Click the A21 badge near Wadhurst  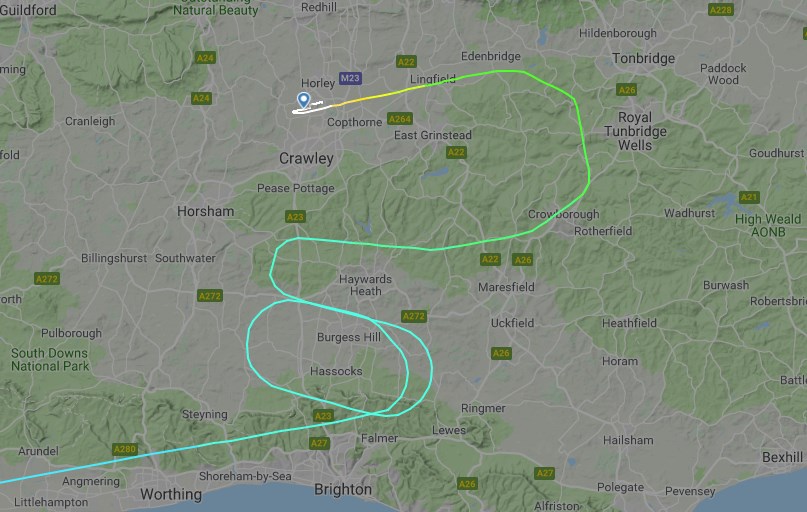[749, 197]
